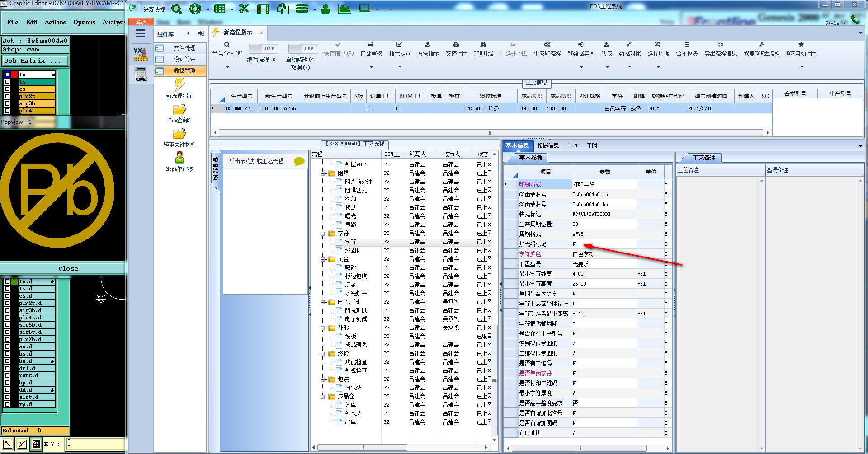The width and height of the screenshot is (868, 454).
Task: Check the pln2t layer checkbox
Action: [x=7, y=96]
